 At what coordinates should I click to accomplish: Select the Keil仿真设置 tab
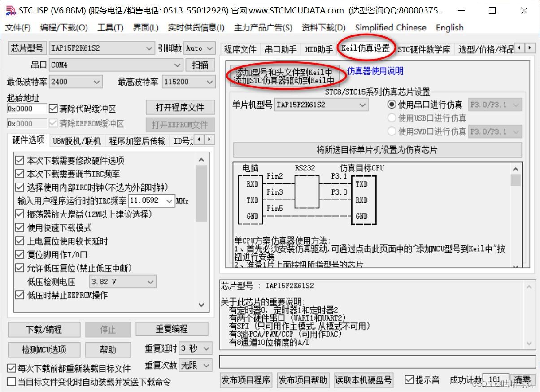(x=366, y=48)
